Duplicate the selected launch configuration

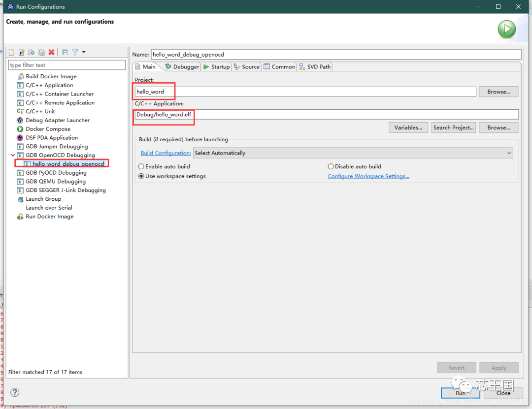(x=41, y=52)
